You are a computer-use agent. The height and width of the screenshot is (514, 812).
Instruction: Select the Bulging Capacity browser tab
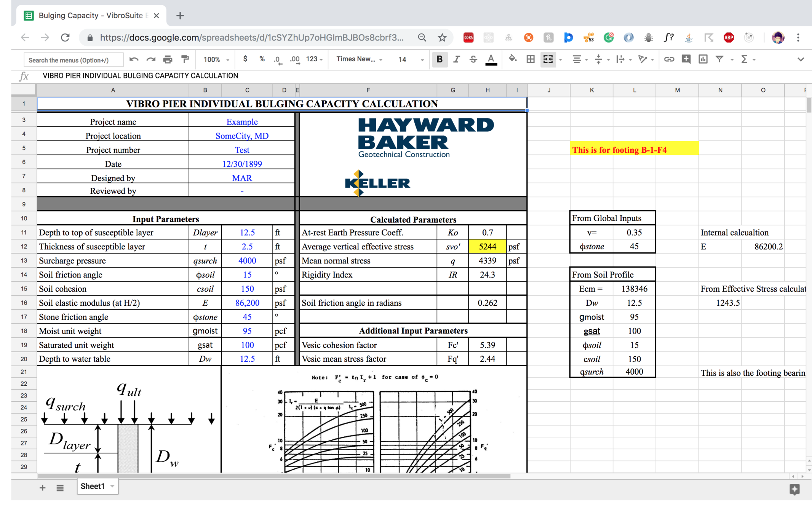coord(88,16)
